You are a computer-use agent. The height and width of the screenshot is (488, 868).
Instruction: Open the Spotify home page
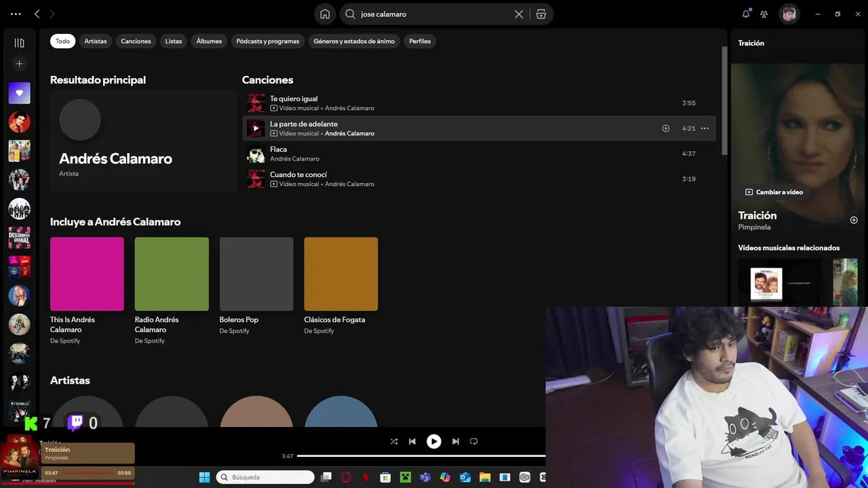click(325, 14)
